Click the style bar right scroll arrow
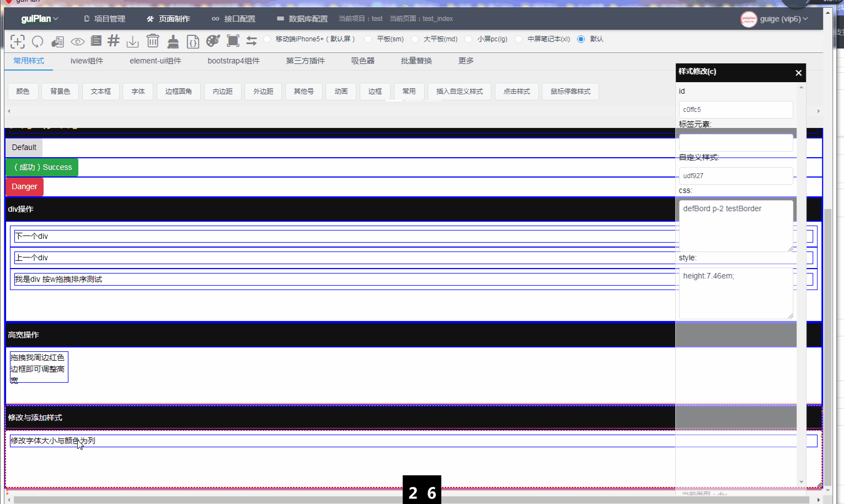 tap(819, 111)
